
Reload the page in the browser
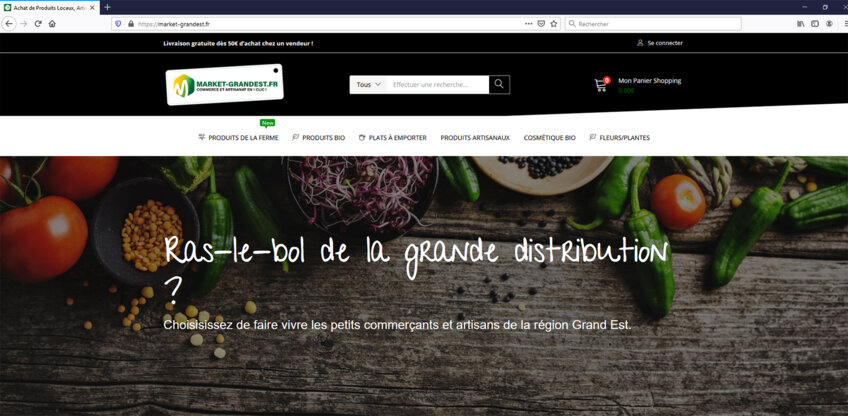(x=38, y=23)
